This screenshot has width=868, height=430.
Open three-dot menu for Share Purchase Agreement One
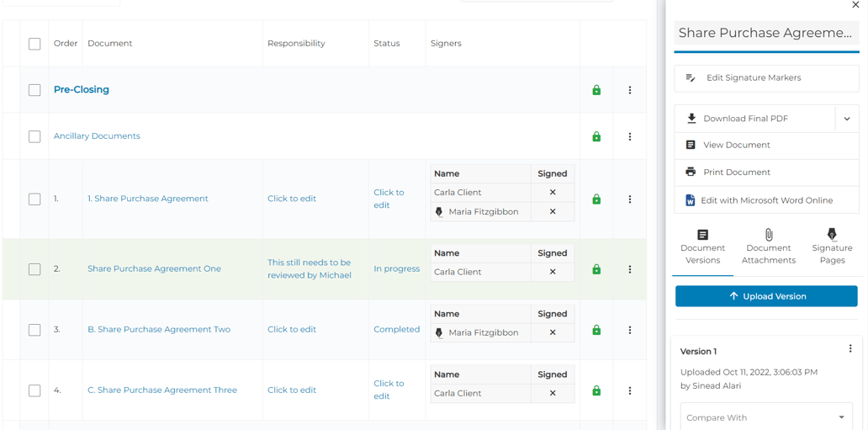629,269
